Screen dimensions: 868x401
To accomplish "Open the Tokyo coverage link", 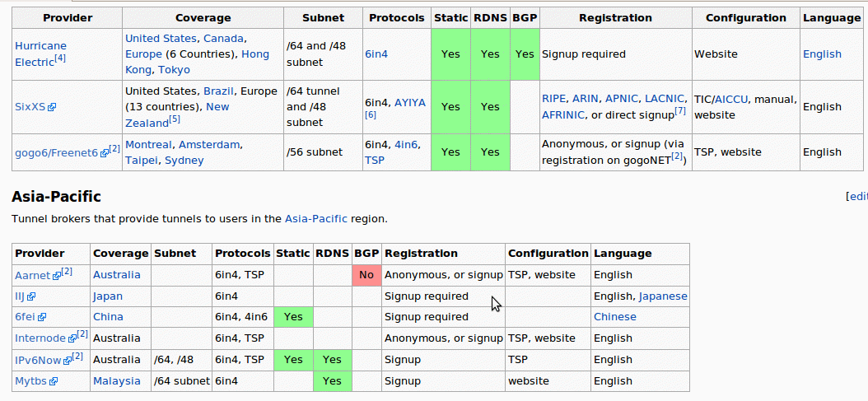I will pyautogui.click(x=174, y=70).
